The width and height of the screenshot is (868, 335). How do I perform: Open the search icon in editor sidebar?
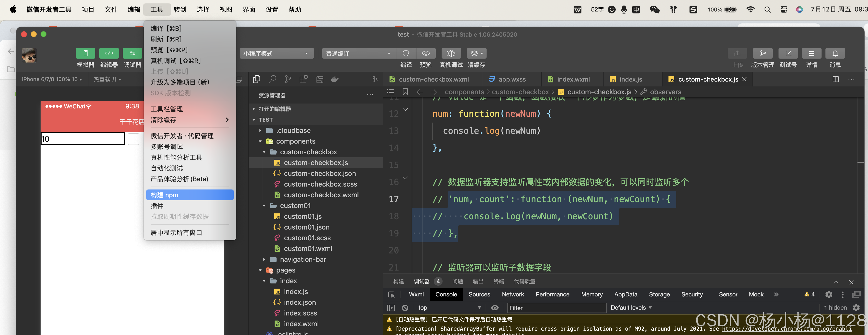pos(272,79)
